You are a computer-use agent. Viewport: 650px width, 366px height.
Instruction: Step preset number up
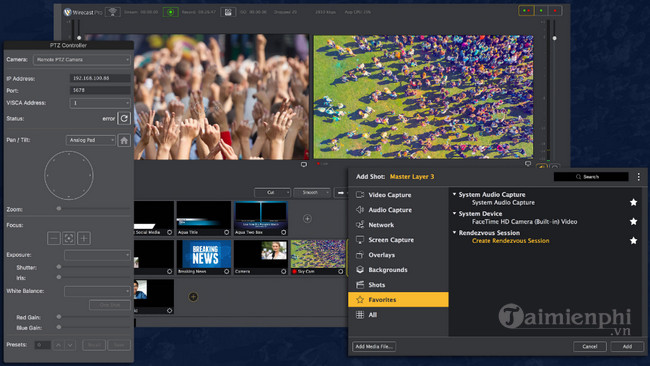click(58, 345)
